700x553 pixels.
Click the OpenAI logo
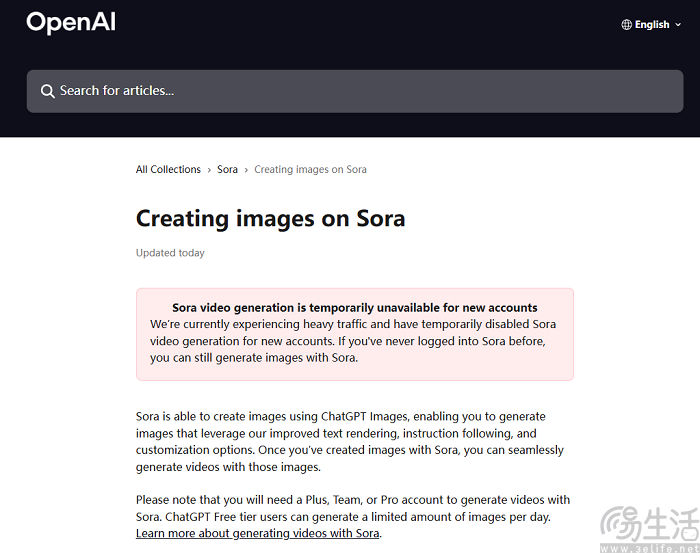[71, 22]
